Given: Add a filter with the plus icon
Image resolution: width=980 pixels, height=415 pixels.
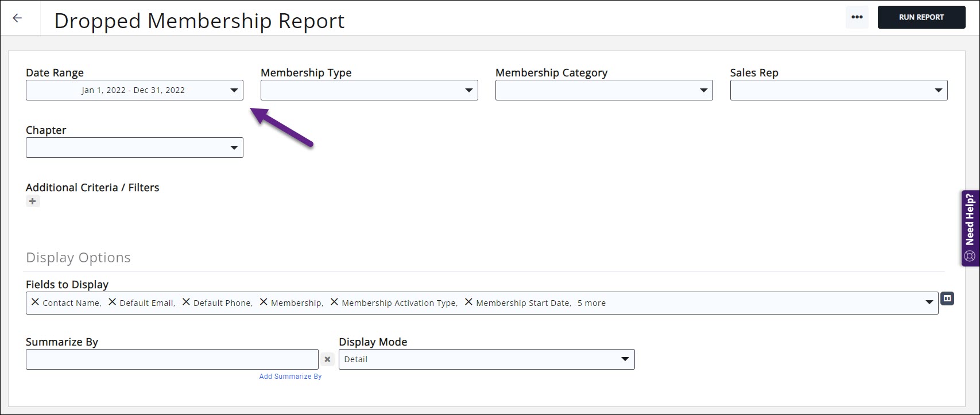Looking at the screenshot, I should pos(33,201).
